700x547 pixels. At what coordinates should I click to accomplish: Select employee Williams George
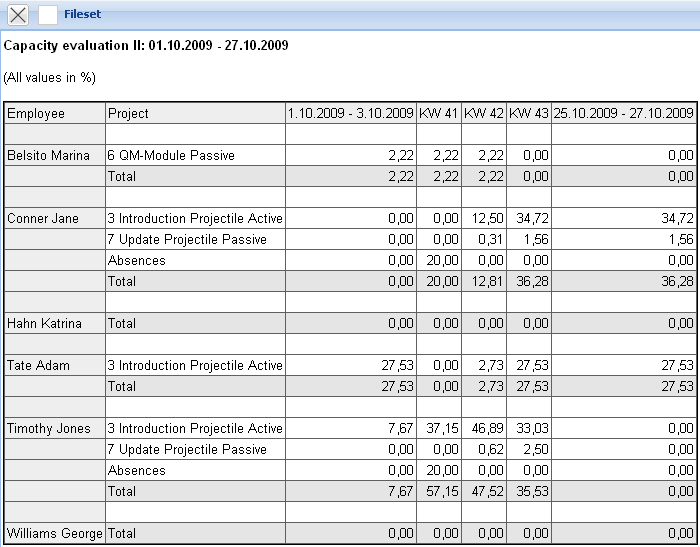point(54,533)
